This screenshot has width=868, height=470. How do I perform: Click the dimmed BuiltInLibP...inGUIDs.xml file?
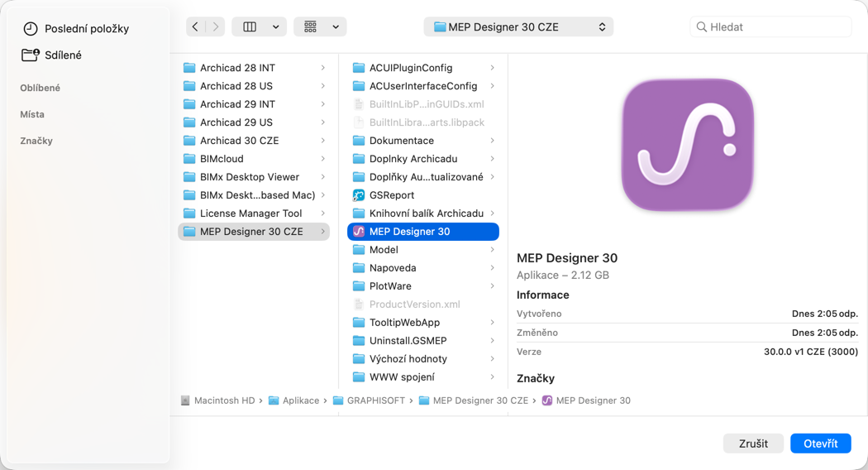423,104
